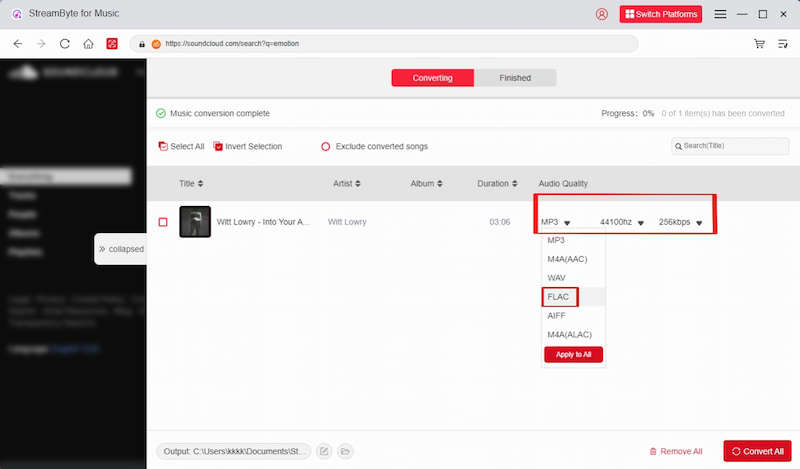Sort by Artist column
800x469 pixels.
click(x=347, y=184)
